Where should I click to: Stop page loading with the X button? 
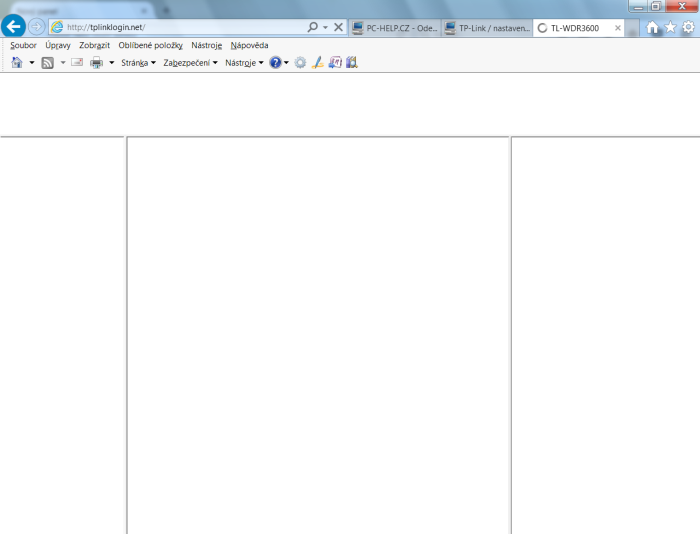pos(338,27)
